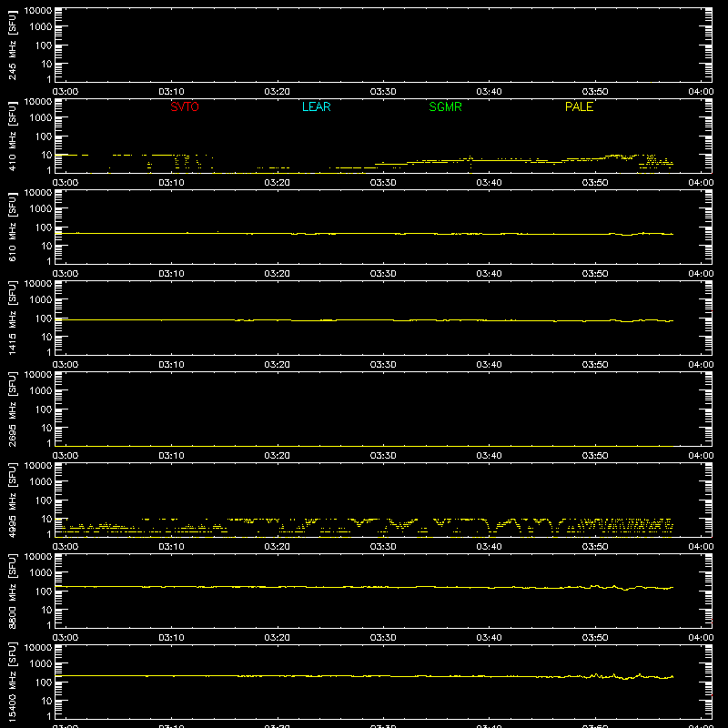Select the 4995 MHz [SFU] axis title
Screen dimensions: 728x728
coord(12,500)
